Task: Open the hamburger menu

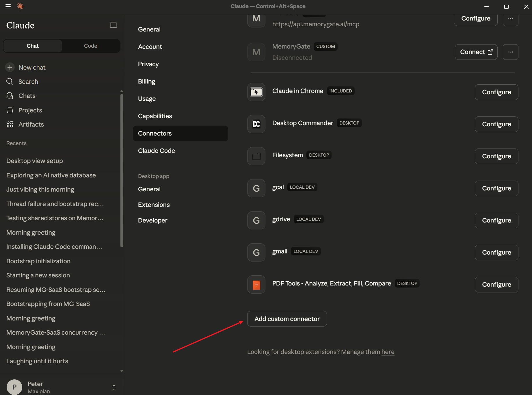Action: coord(8,6)
